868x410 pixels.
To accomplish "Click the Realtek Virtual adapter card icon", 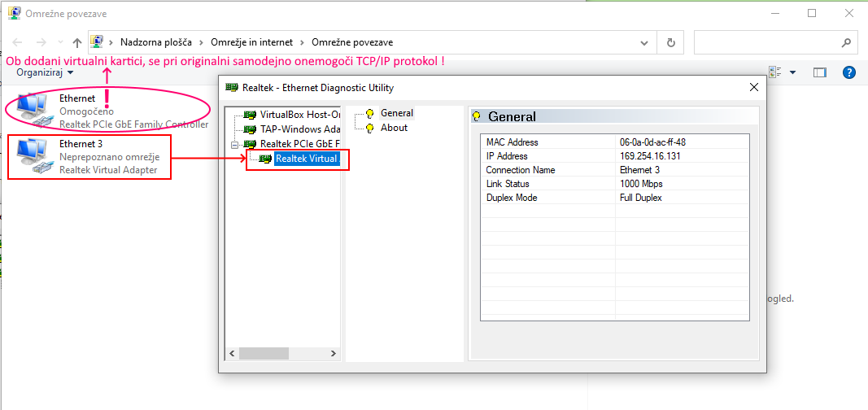I will click(x=266, y=159).
